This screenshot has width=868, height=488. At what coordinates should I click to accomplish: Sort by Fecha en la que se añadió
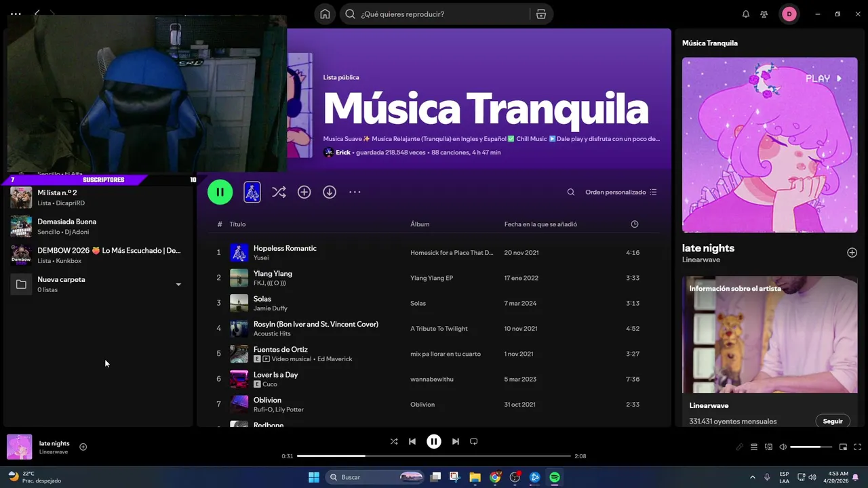[540, 224]
